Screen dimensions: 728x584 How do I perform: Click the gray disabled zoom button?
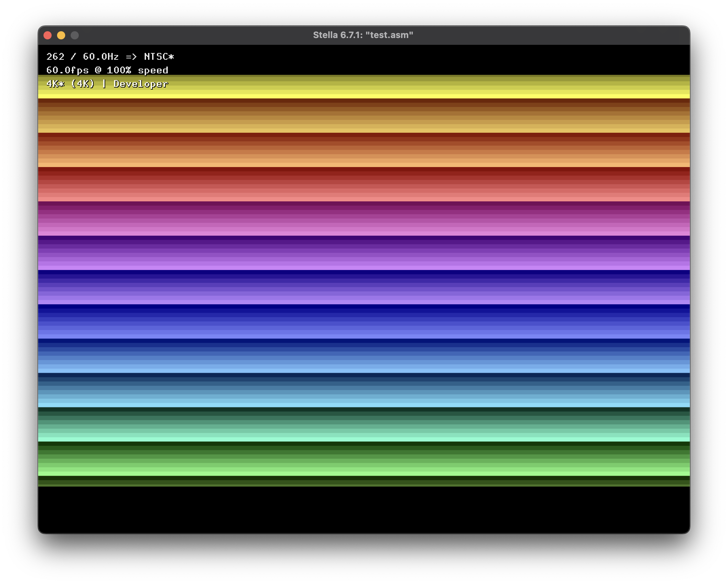[x=75, y=35]
